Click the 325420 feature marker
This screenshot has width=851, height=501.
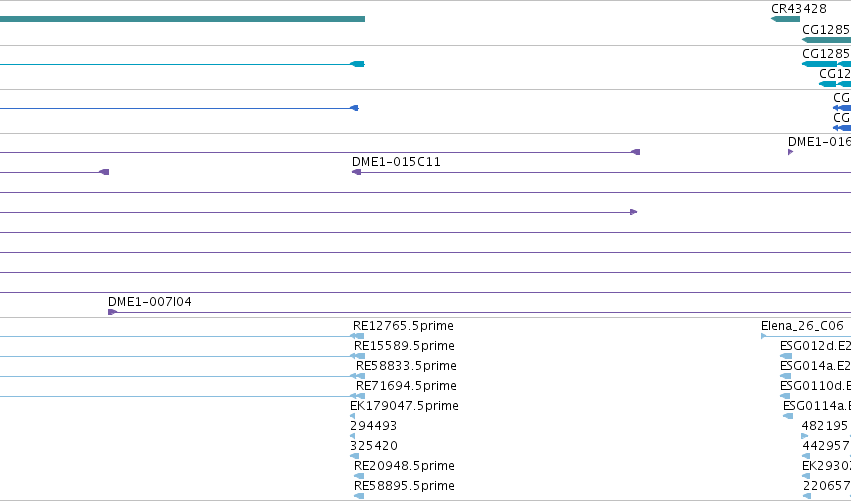click(x=355, y=456)
